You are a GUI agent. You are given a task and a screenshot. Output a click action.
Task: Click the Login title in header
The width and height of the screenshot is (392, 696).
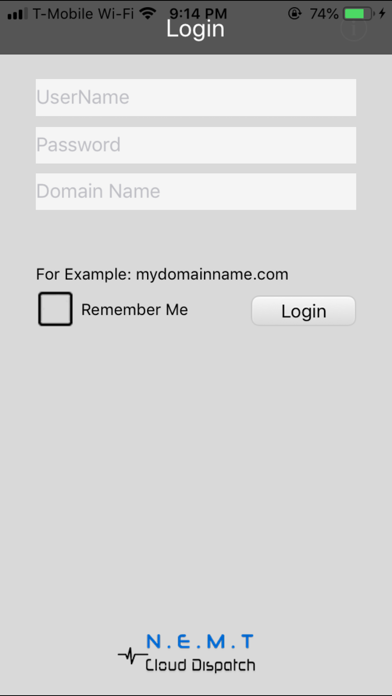[195, 29]
